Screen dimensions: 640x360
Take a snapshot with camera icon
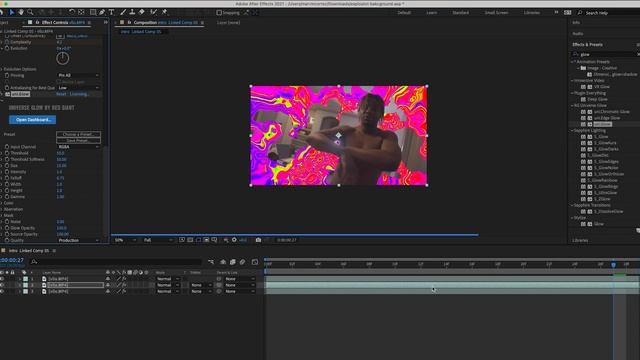[x=258, y=240]
